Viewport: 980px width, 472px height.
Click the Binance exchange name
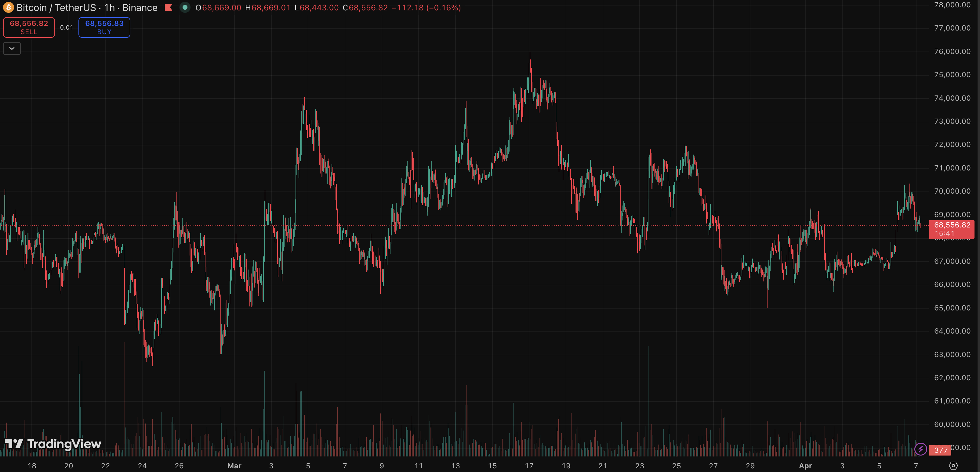(x=140, y=8)
